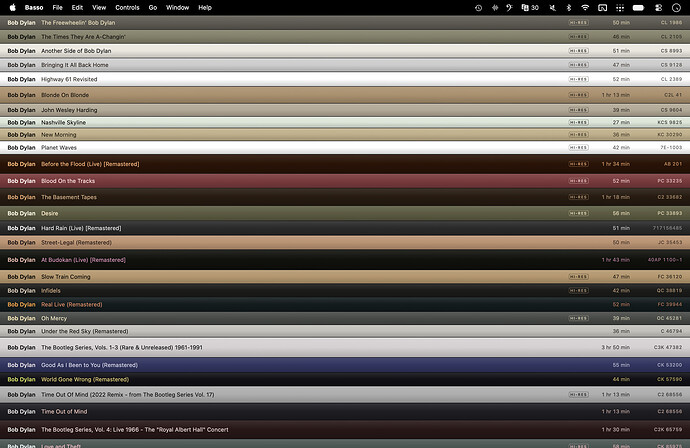
Task: Click the catalog number 7E-1003
Action: pos(671,147)
